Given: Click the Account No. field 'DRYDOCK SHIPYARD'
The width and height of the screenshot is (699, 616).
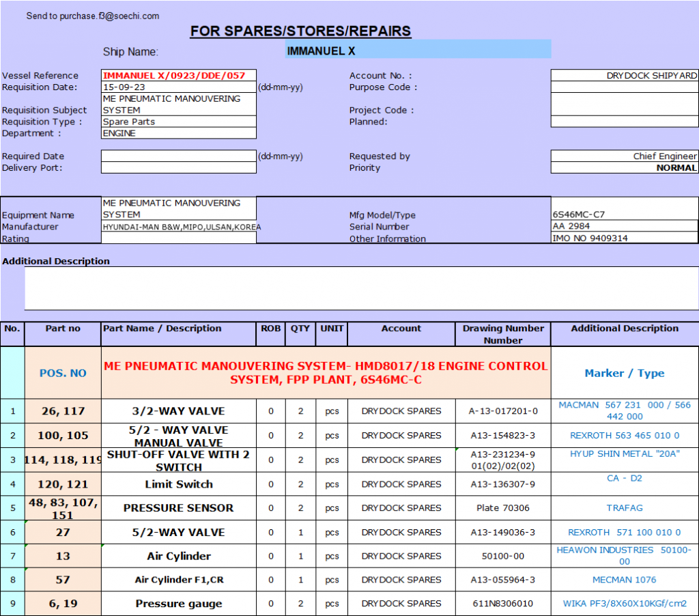Looking at the screenshot, I should (x=624, y=76).
